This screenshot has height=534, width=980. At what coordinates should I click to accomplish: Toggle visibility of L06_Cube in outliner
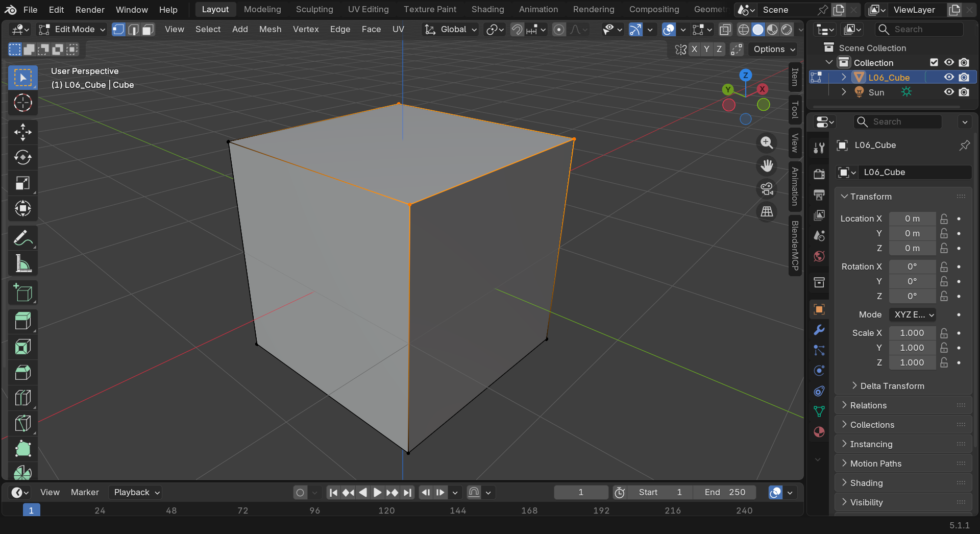click(x=949, y=77)
